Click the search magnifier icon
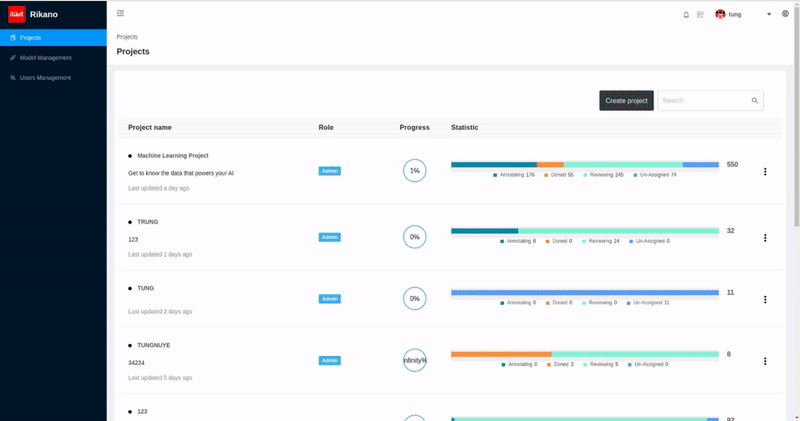This screenshot has height=421, width=800. coord(755,101)
